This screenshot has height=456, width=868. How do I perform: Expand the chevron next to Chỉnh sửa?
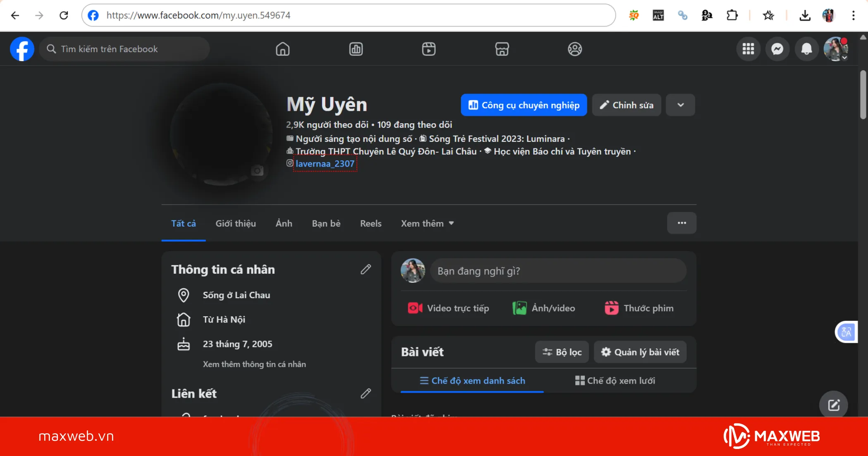[x=680, y=105]
